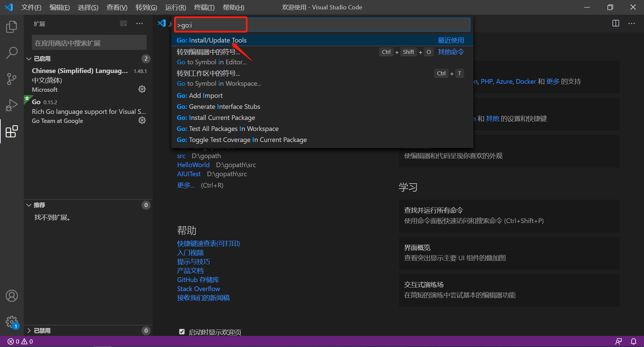Click the extension marketplace search box
Screen dimensions: 644x347
point(89,43)
